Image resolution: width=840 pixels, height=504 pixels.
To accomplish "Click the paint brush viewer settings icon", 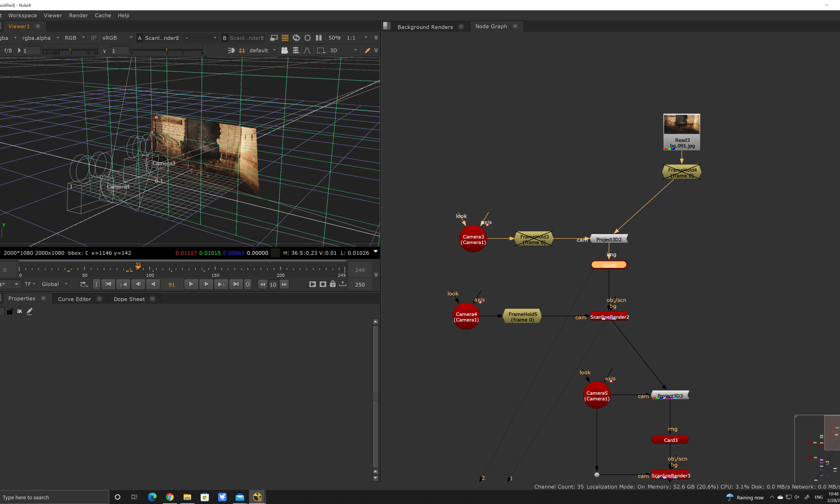I will (367, 50).
